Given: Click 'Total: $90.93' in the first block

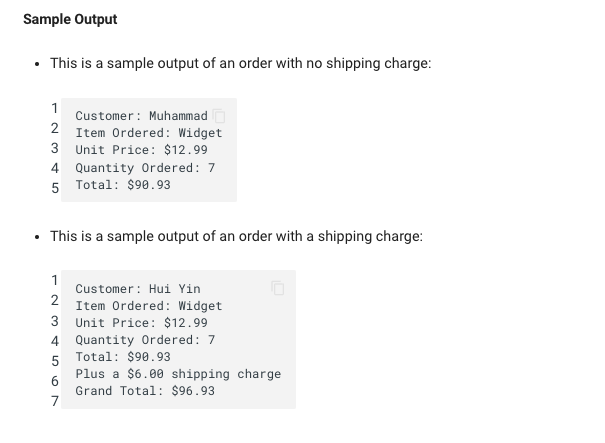Looking at the screenshot, I should (123, 185).
